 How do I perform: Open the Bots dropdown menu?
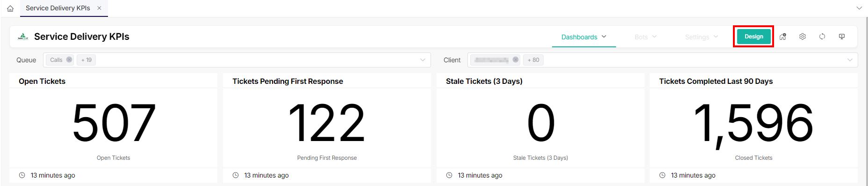[x=646, y=37]
